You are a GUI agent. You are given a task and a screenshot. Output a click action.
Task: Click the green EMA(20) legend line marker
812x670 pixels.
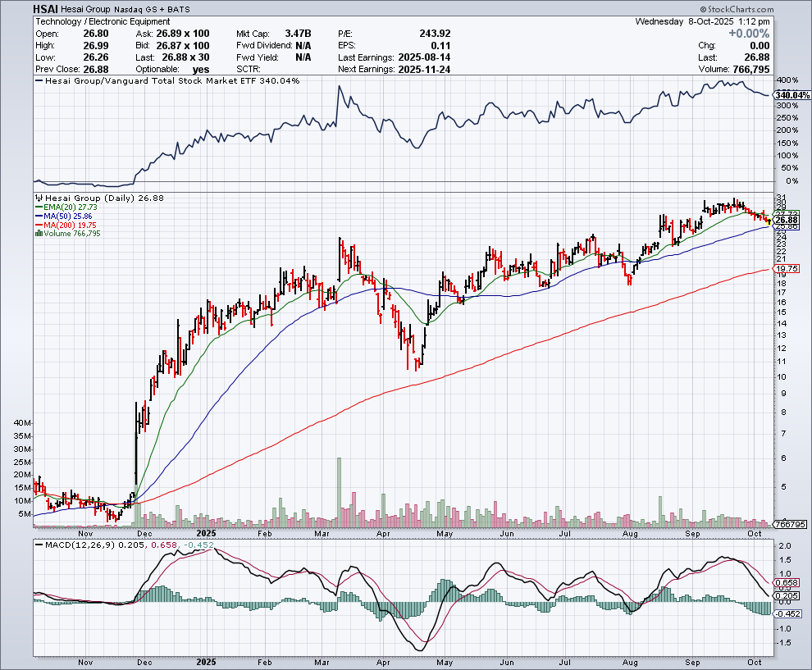[38, 207]
